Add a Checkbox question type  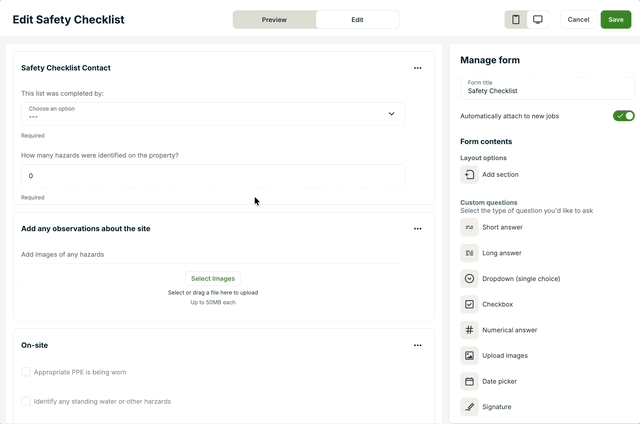click(x=470, y=304)
